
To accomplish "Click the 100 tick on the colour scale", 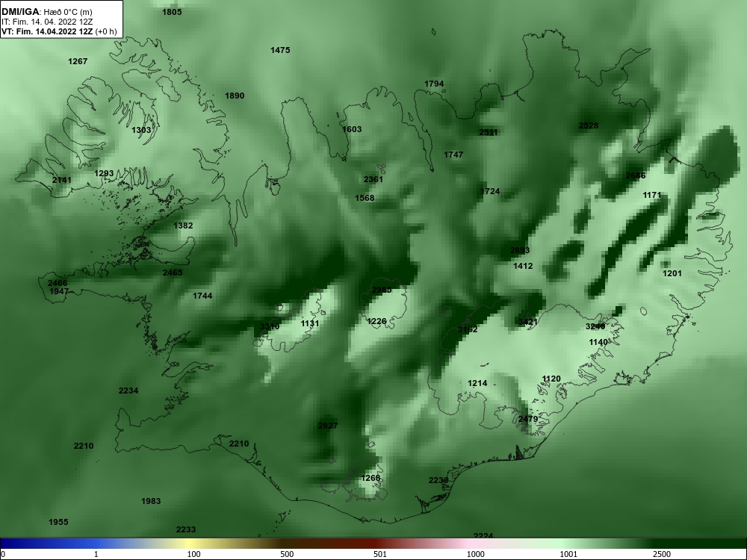I will (193, 554).
